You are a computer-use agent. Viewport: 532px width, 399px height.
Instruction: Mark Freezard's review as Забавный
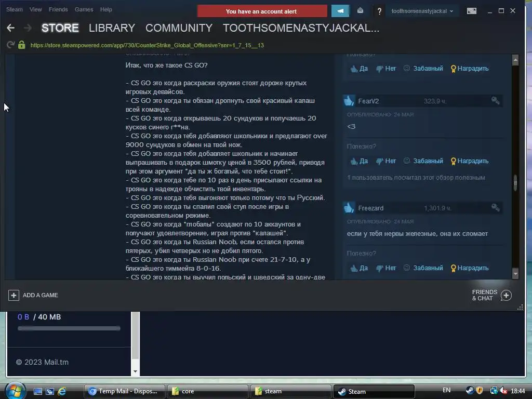tap(423, 268)
